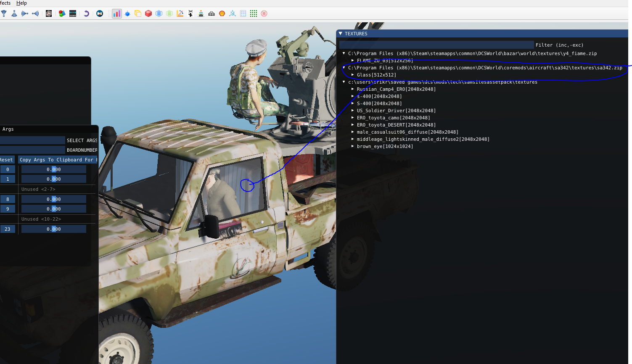This screenshot has width=632, height=364.
Task: Expand the brown_eye[1024x1024] texture entry
Action: pyautogui.click(x=353, y=146)
